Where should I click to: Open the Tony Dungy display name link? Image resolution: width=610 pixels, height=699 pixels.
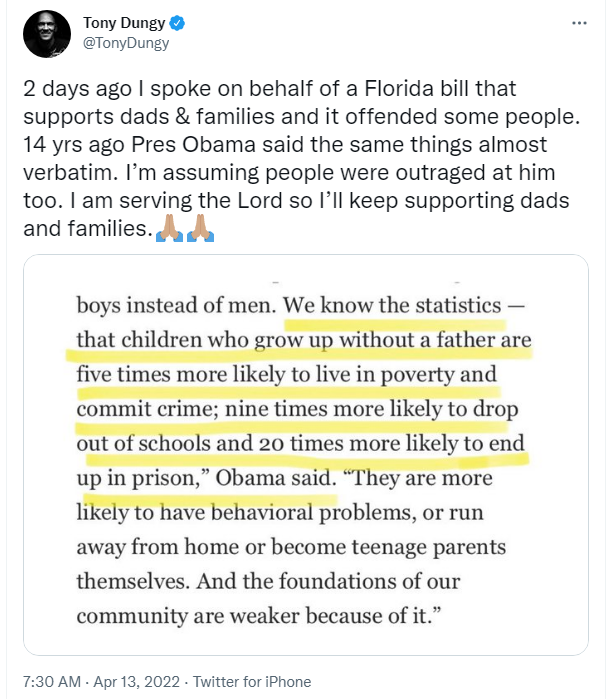coord(120,22)
